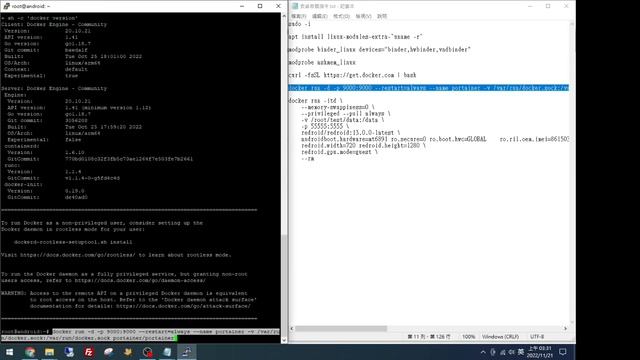The height and width of the screenshot is (360, 640).
Task: Click the dark cube icon with red badge
Action: [147, 352]
